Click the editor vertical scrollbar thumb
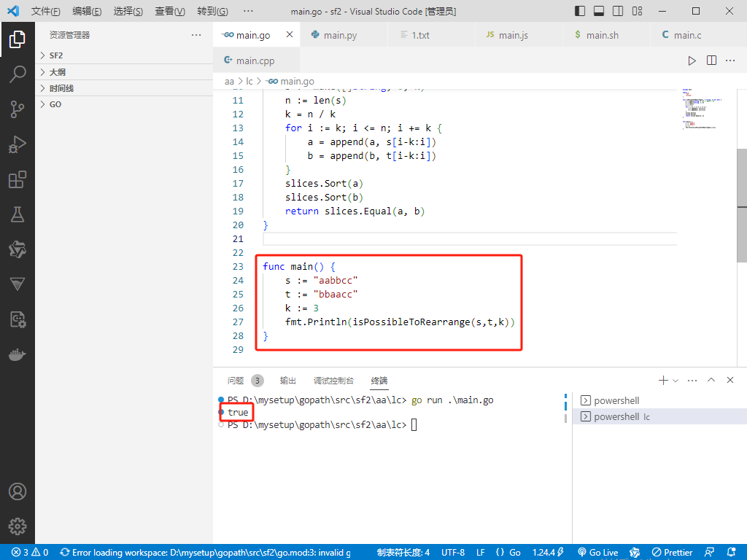The height and width of the screenshot is (560, 747). pos(742,205)
